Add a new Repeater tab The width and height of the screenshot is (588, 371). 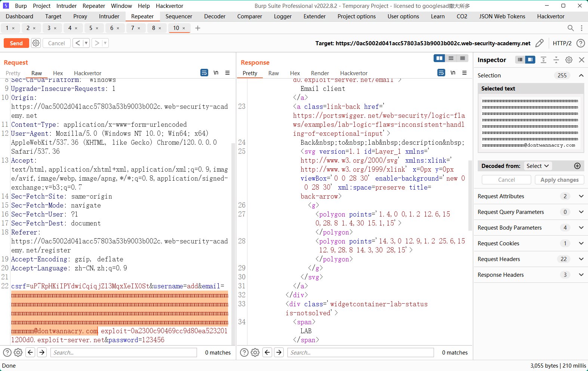[198, 28]
